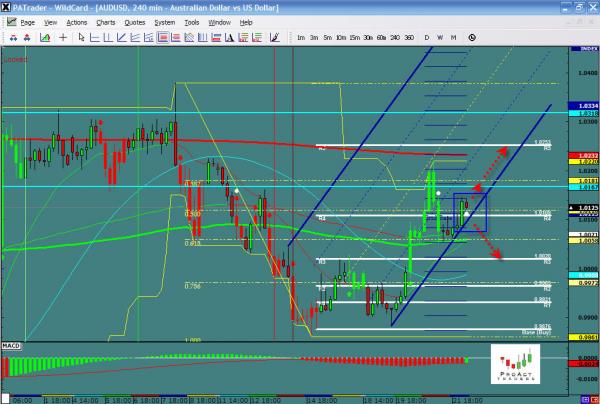Select the crosshair cursor tool
This screenshot has height=404, width=600.
(x=65, y=37)
